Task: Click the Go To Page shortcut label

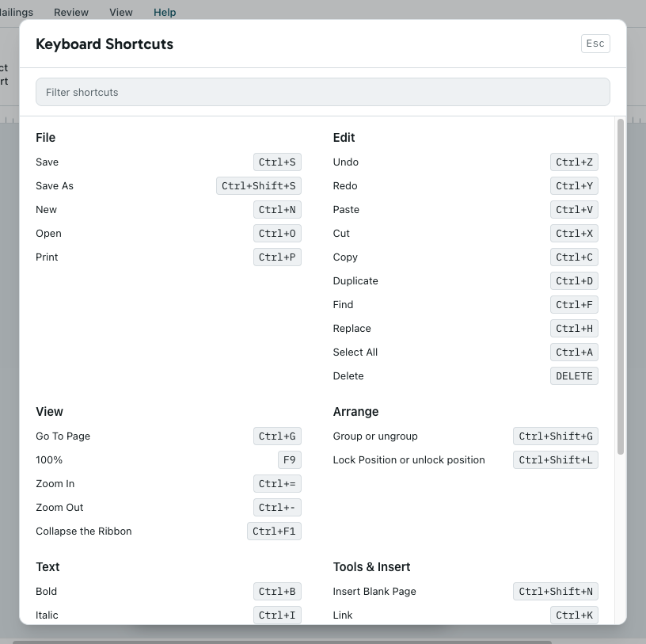Action: coord(63,436)
